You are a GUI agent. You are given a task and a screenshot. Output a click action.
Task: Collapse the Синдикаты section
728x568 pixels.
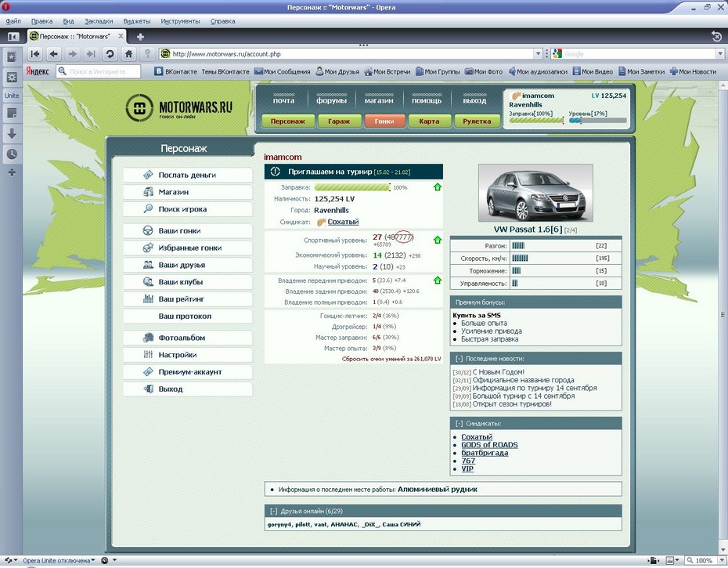tap(459, 423)
